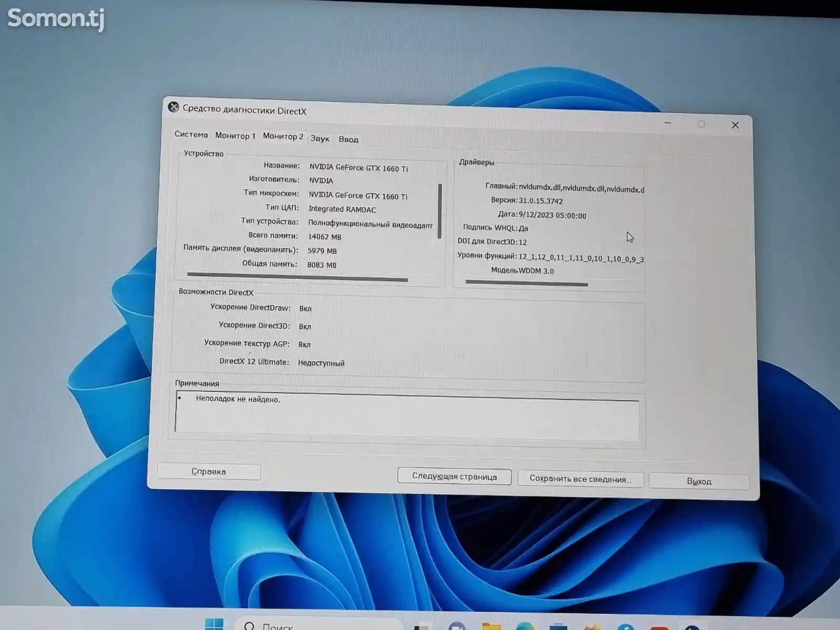Viewport: 840px width, 630px height.
Task: Click the Тип микросхем value GTX 1660 Ti
Action: point(358,195)
